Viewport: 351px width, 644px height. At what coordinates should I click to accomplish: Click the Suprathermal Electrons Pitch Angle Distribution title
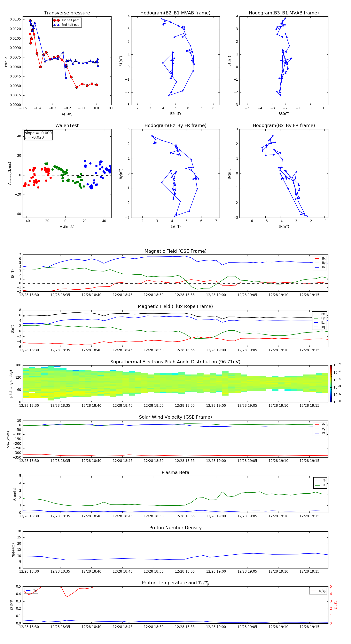(175, 362)
